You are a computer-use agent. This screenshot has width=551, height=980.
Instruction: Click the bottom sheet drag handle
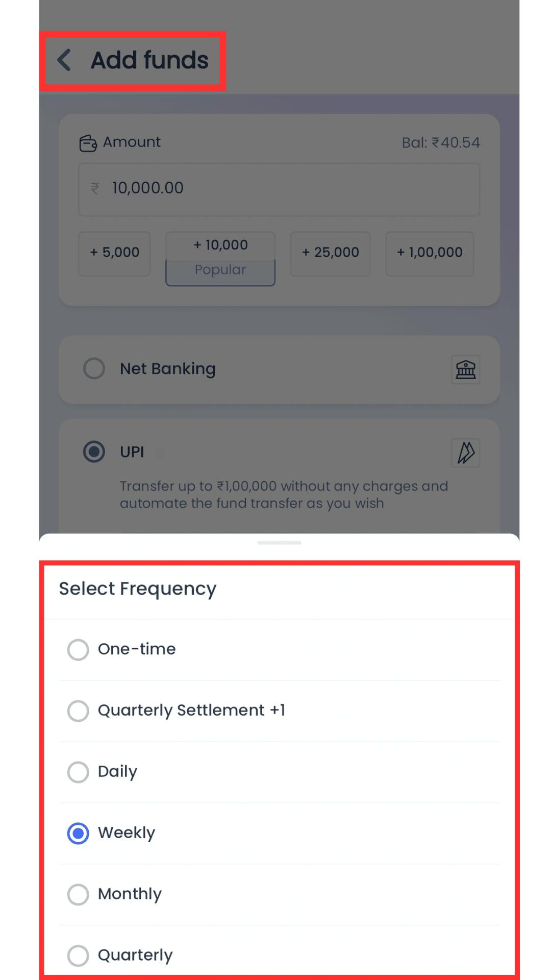coord(279,543)
